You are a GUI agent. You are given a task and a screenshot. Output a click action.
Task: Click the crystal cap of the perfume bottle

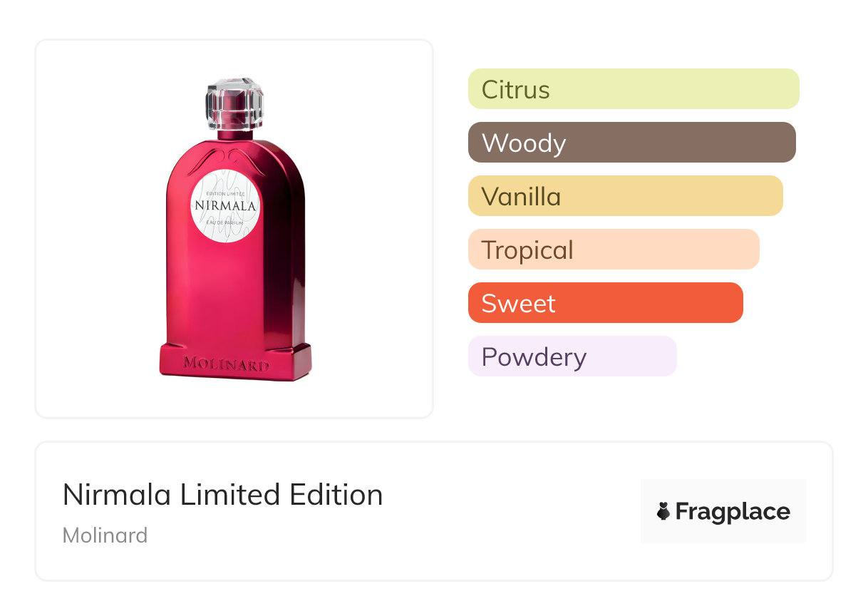pos(234,103)
